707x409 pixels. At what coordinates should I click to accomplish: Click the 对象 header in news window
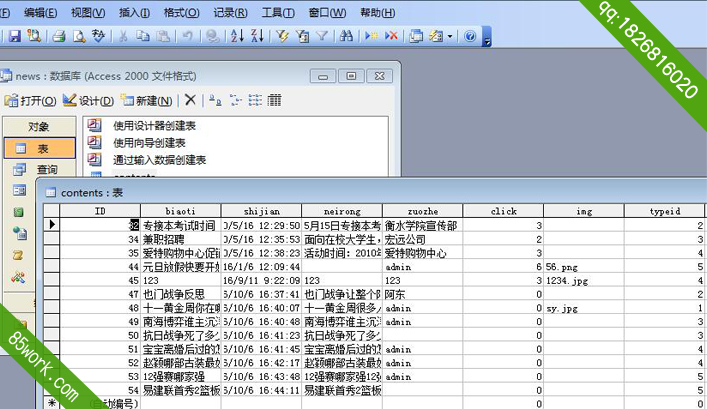tap(39, 126)
